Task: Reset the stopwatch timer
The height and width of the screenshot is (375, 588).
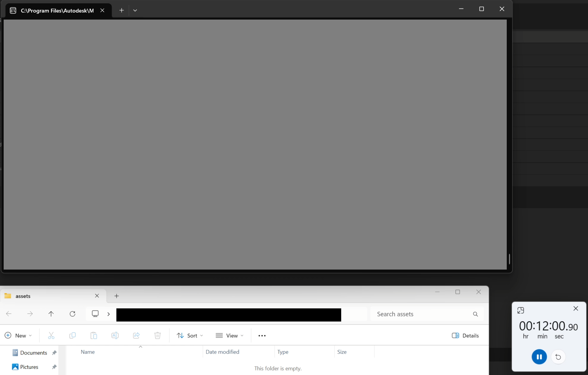Action: click(558, 357)
